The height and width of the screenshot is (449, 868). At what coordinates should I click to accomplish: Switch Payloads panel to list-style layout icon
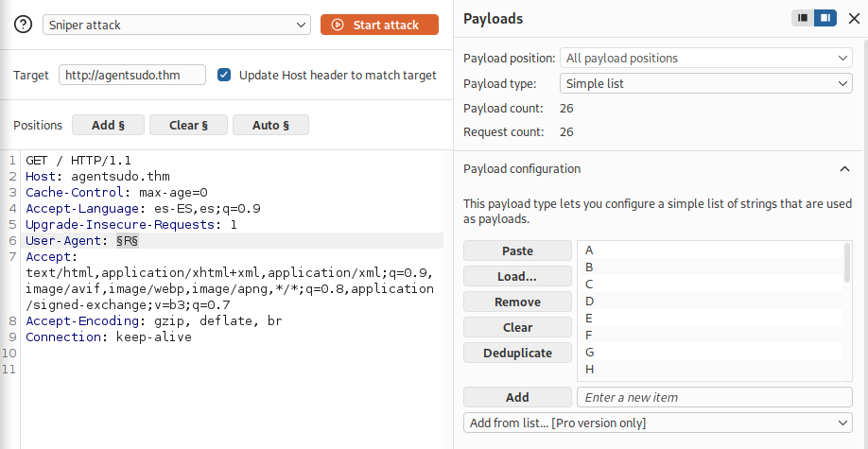pos(803,18)
